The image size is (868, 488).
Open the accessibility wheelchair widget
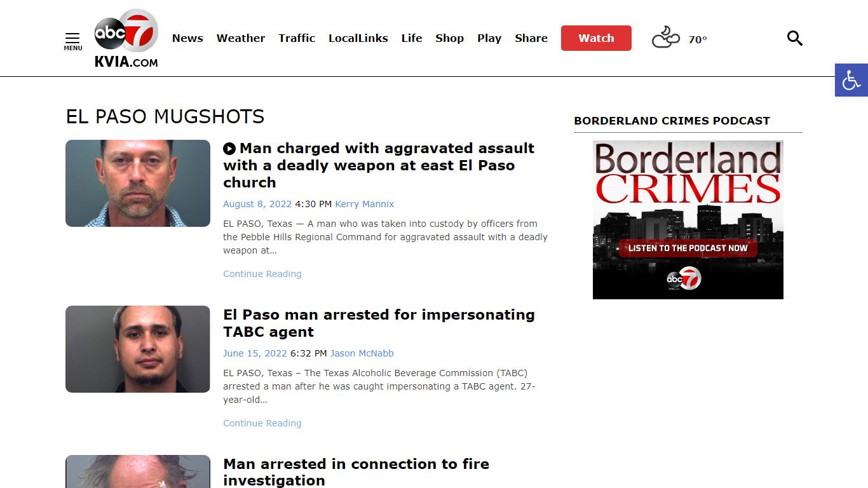point(851,80)
